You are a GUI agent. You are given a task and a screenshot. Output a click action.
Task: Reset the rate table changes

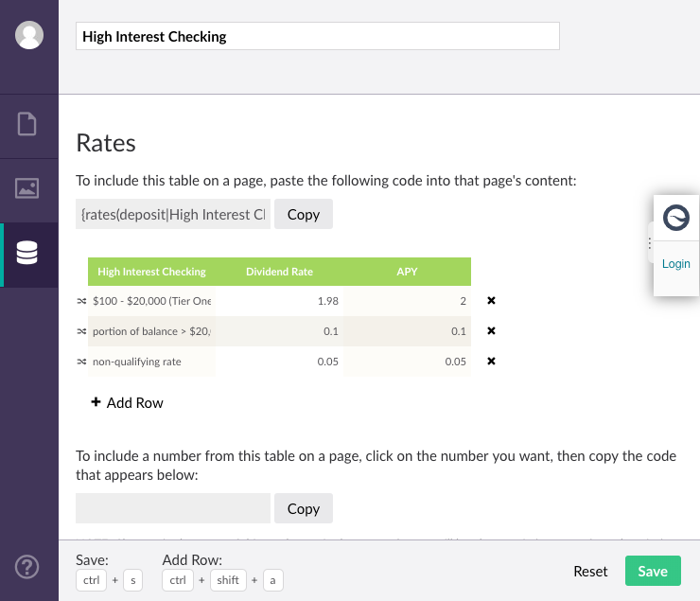pyautogui.click(x=590, y=571)
